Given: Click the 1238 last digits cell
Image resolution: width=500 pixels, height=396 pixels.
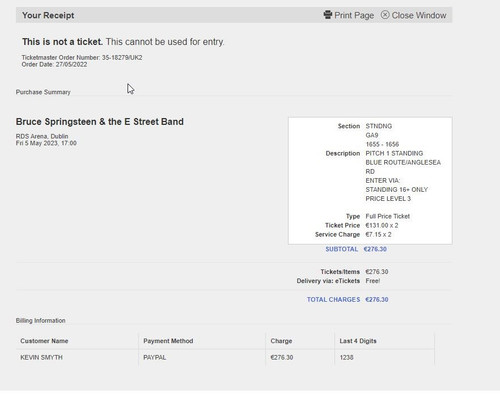Looking at the screenshot, I should point(347,357).
